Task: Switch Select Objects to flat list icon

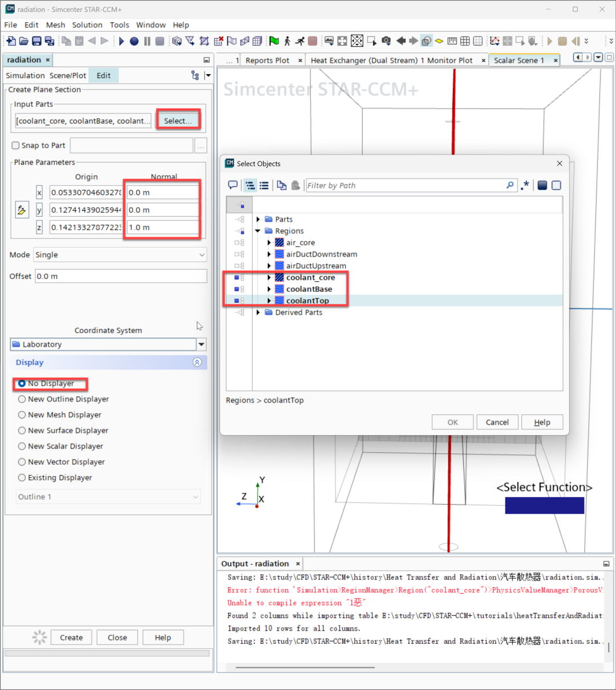Action: (264, 185)
